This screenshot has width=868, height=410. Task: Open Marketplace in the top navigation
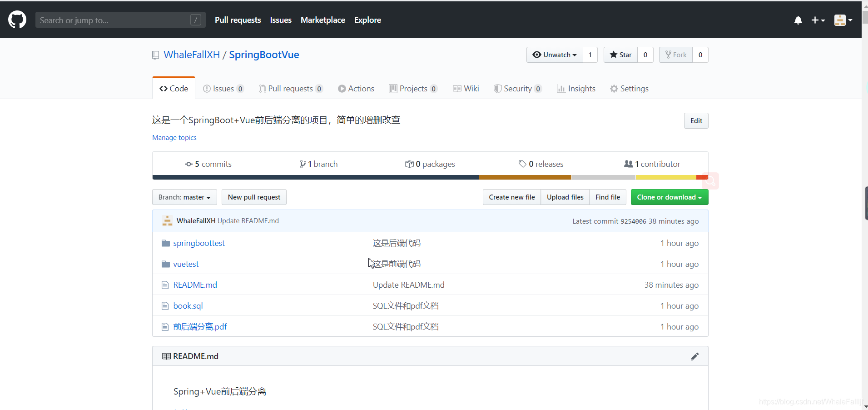pos(323,20)
